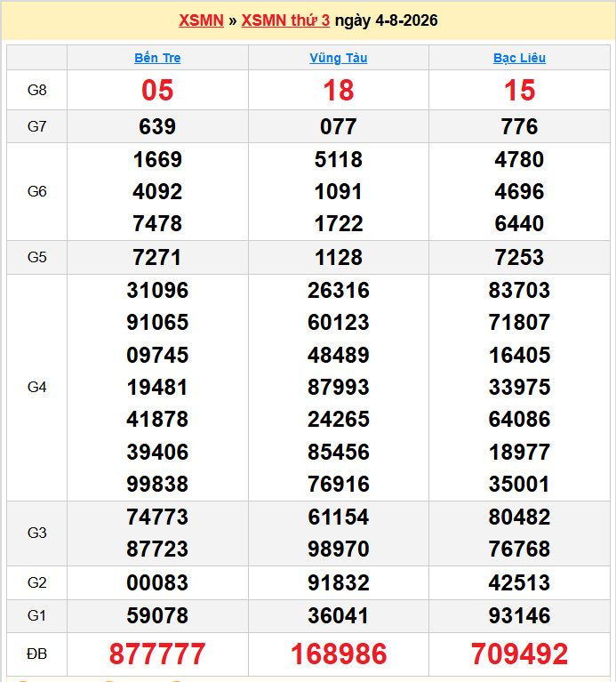Select G4 number 33975
Image resolution: width=616 pixels, height=682 pixels.
pos(519,387)
